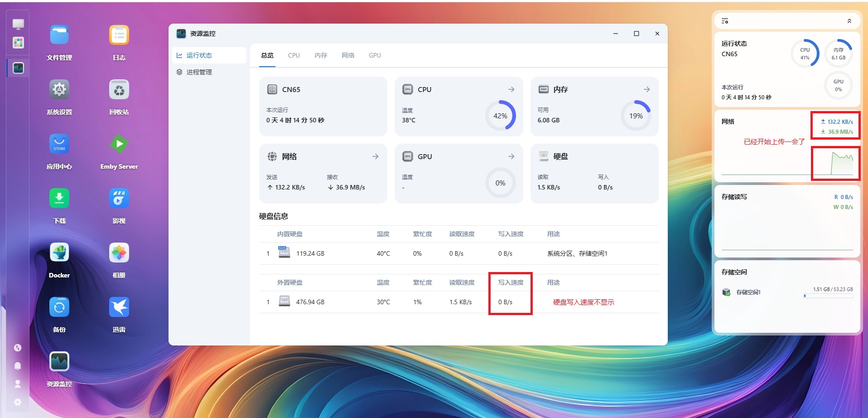
Task: Launch the Docker desktop icon
Action: point(59,253)
